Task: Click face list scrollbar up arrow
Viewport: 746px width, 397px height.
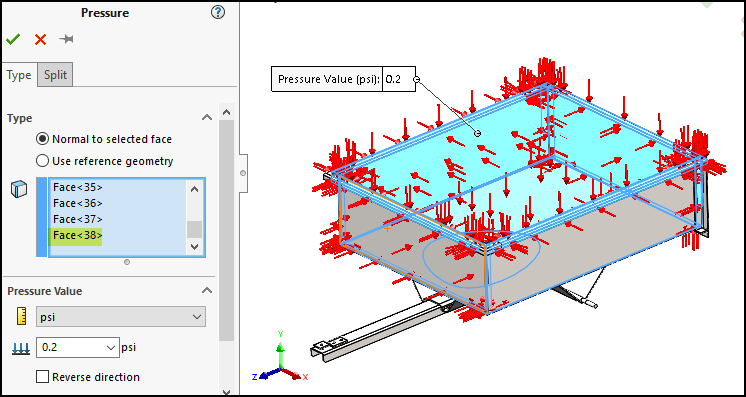Action: pyautogui.click(x=194, y=189)
